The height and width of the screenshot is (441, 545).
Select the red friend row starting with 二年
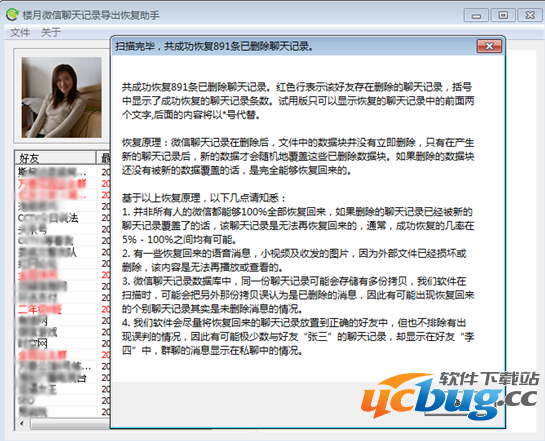pos(63,309)
